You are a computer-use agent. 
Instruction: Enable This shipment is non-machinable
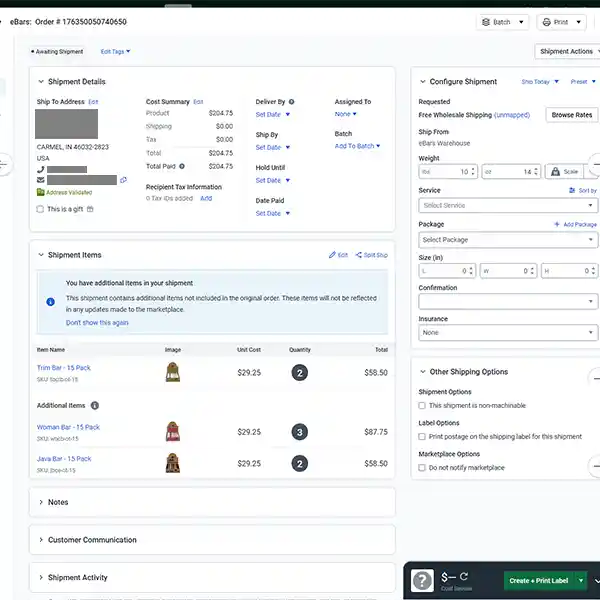[422, 405]
